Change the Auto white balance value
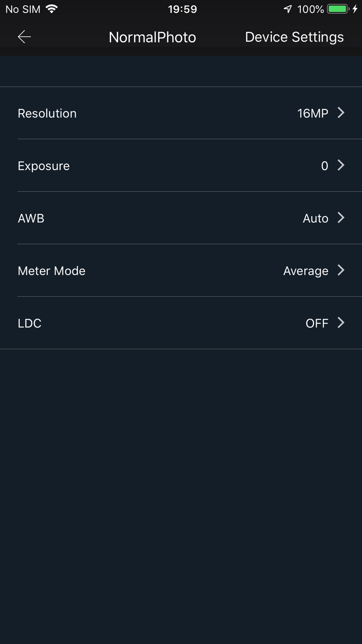The width and height of the screenshot is (362, 644). point(315,218)
